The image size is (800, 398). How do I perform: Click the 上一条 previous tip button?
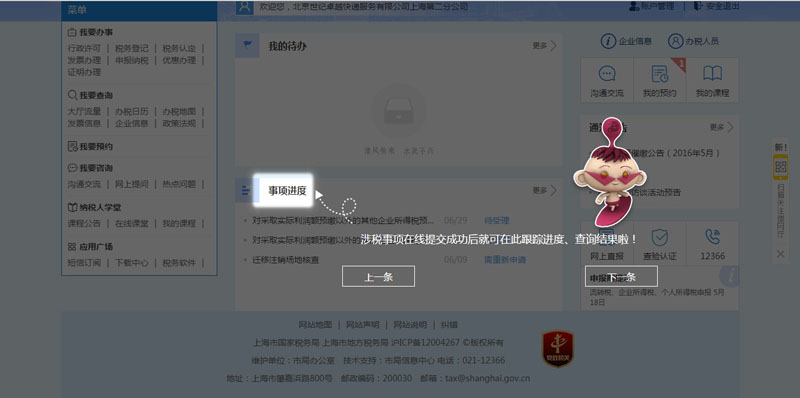378,276
